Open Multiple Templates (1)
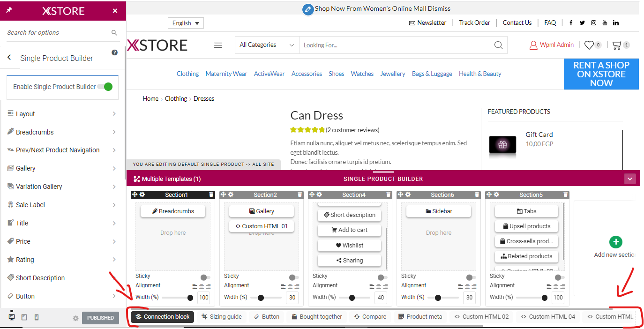Image resolution: width=644 pixels, height=329 pixels. click(x=167, y=179)
